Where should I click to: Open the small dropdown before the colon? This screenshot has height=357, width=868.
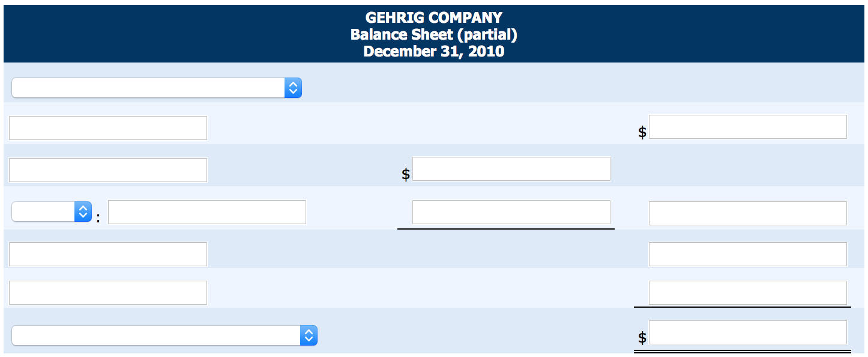coord(52,212)
